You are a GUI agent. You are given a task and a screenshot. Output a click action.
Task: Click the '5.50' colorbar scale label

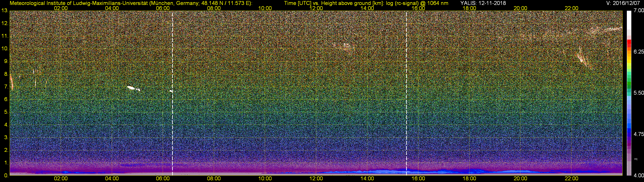point(639,93)
